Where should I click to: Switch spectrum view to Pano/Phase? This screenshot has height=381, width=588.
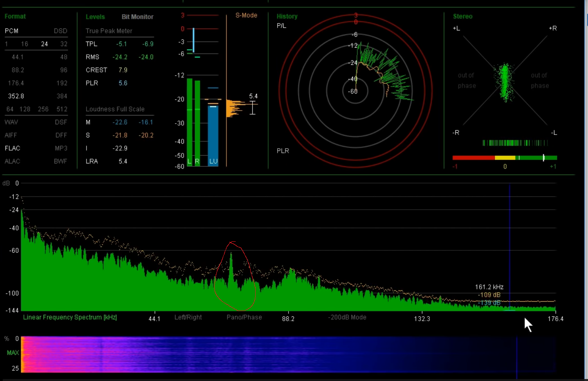(244, 317)
